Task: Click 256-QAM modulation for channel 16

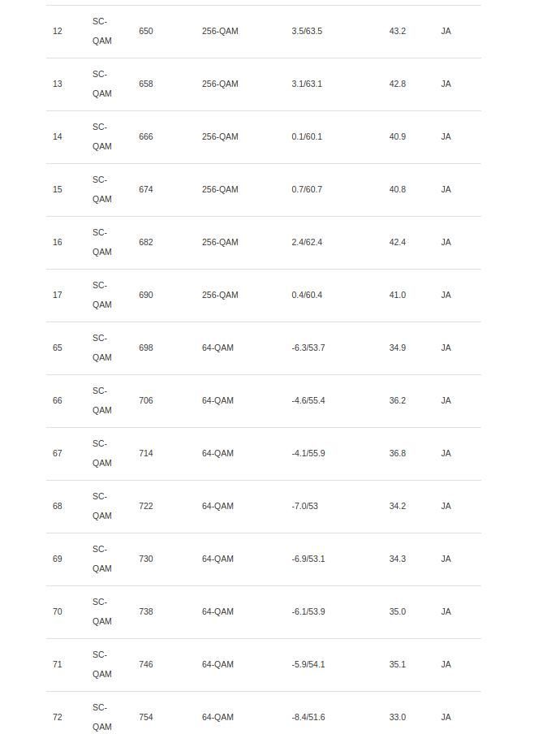Action: click(x=220, y=242)
